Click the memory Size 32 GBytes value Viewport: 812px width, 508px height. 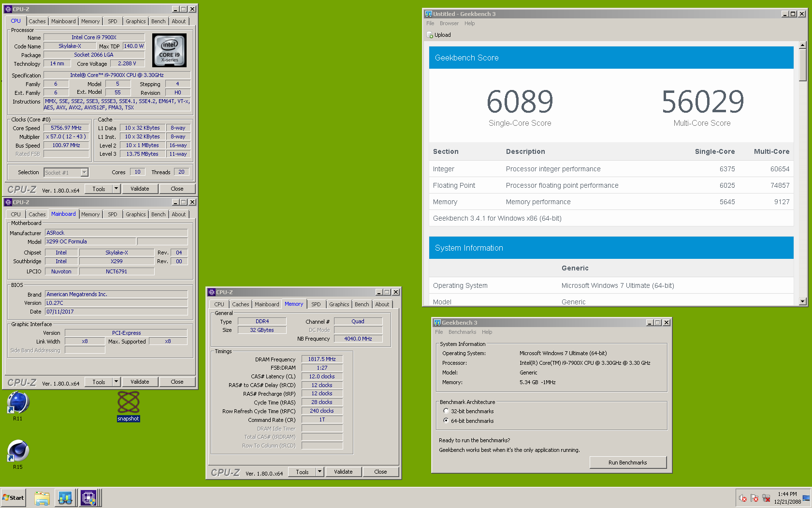[261, 330]
